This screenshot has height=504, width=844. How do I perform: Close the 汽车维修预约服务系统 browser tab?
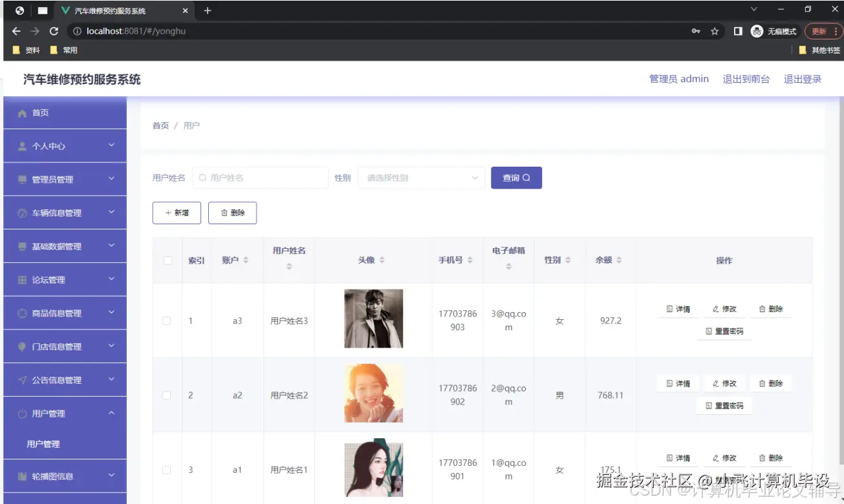click(185, 11)
